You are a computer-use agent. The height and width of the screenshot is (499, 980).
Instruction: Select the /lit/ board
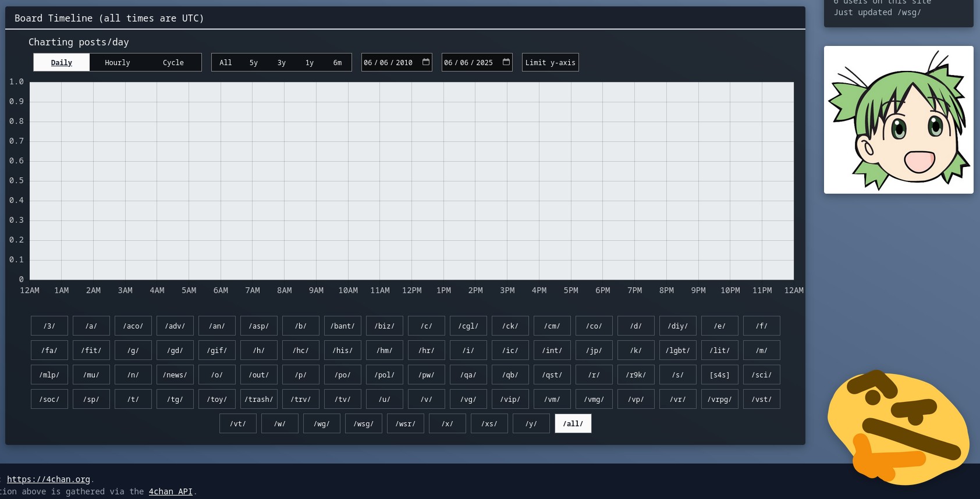click(720, 350)
